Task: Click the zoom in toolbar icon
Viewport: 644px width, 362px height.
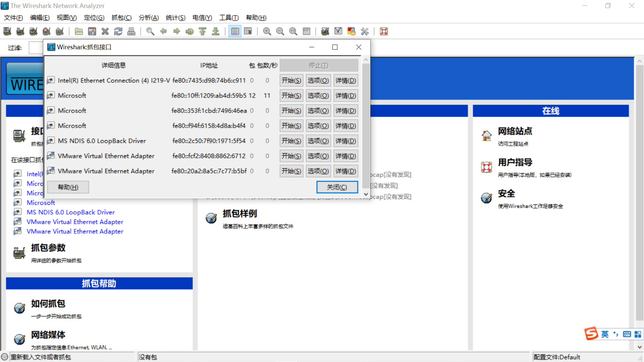Action: [x=267, y=32]
